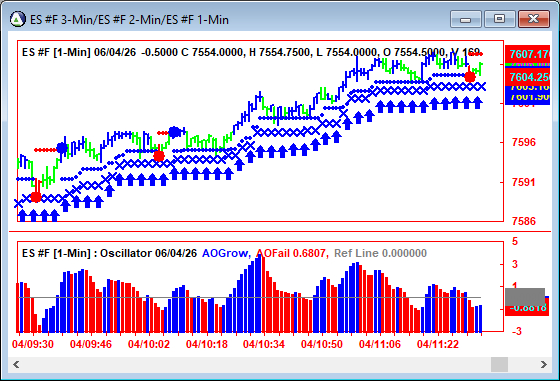The image size is (560, 381).
Task: Click the 04/10:18 time axis label
Action: [206, 344]
